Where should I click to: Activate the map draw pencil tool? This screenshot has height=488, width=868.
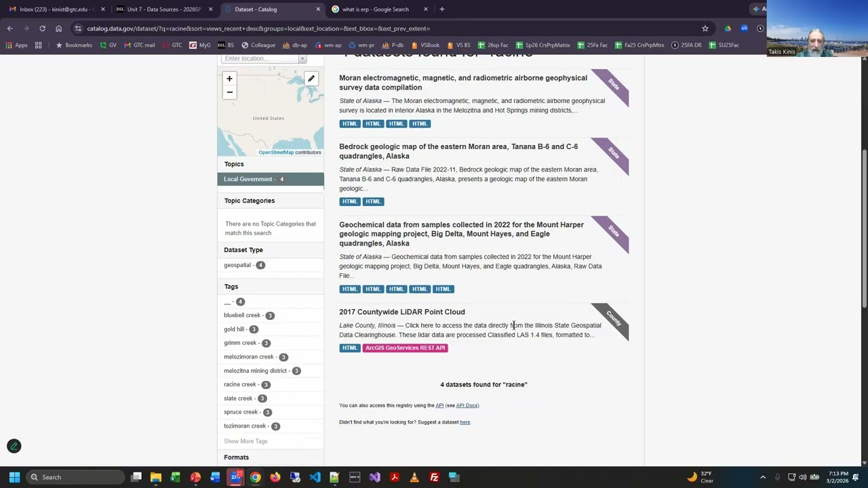pos(311,79)
